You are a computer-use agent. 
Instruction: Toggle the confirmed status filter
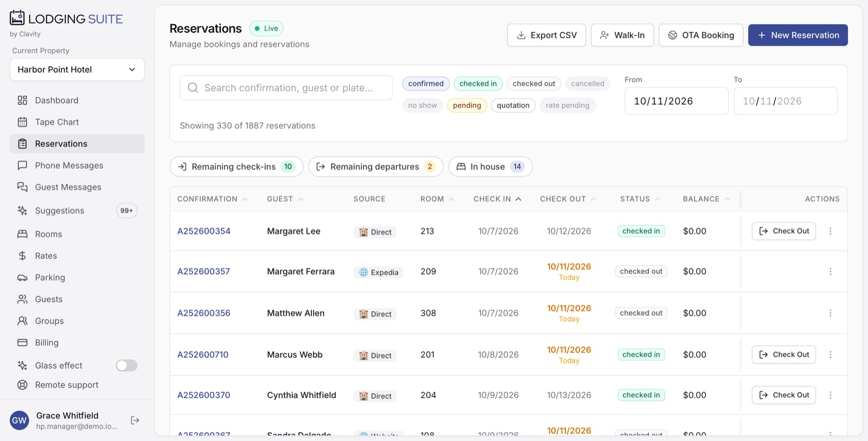pos(426,84)
